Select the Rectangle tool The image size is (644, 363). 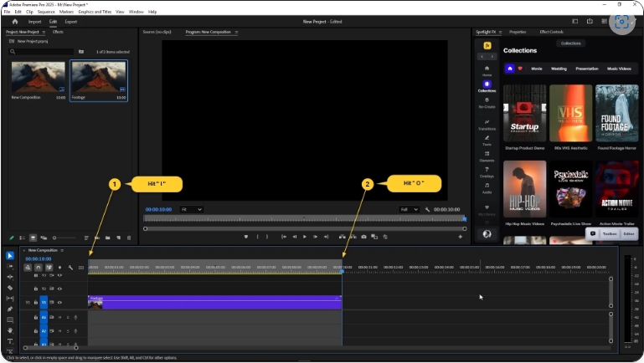tap(10, 320)
